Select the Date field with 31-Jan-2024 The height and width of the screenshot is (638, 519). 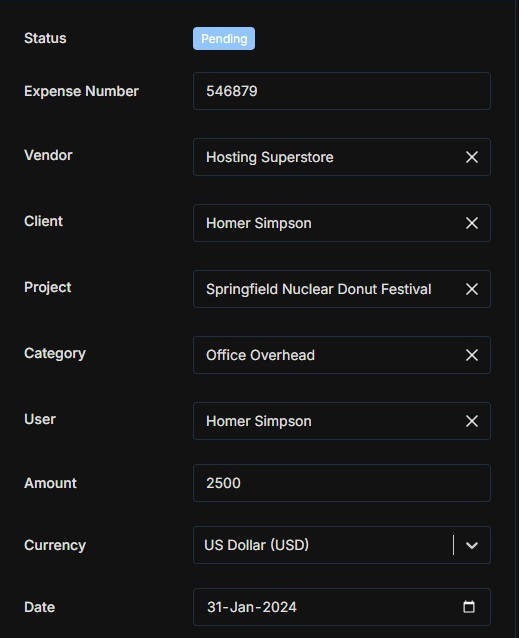coord(342,607)
